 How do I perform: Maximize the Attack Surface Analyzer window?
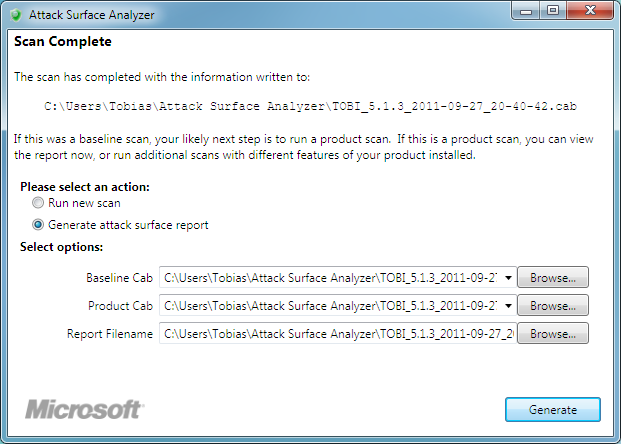click(x=553, y=11)
